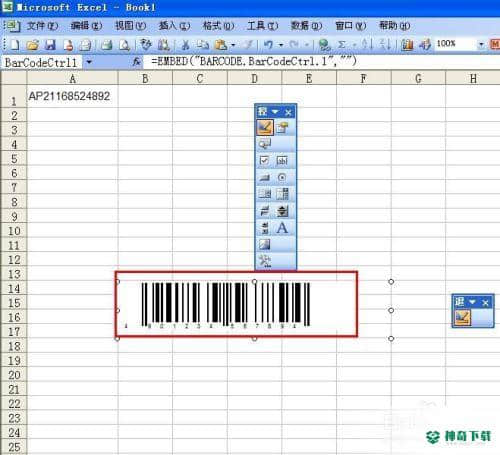Click the Name Box showing BarCodeCtrl1

[42, 62]
